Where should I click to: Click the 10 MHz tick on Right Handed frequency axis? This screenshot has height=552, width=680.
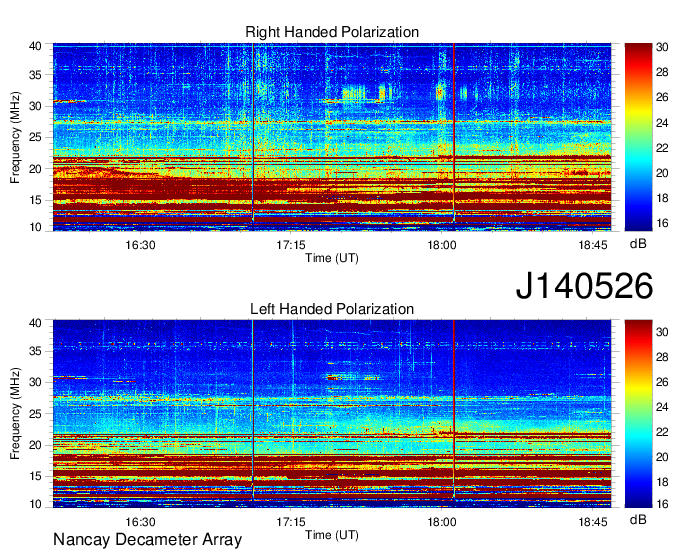tap(35, 228)
